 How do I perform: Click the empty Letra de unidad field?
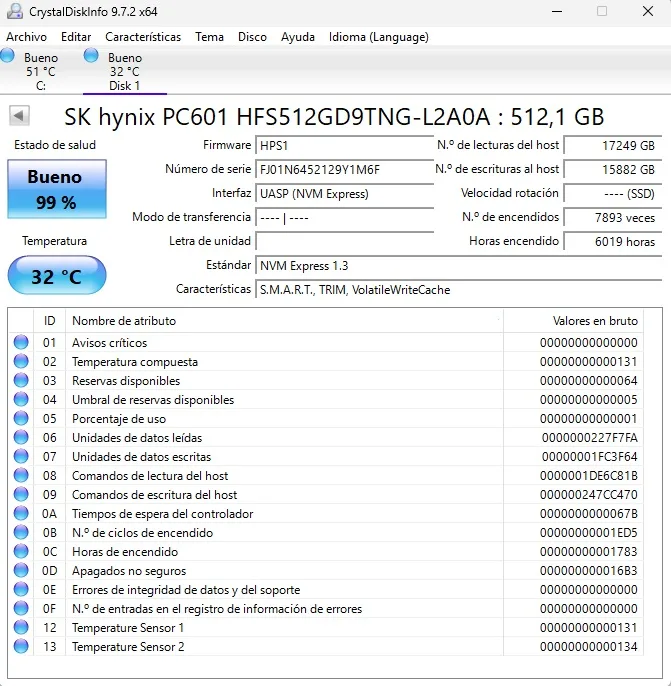coord(345,242)
